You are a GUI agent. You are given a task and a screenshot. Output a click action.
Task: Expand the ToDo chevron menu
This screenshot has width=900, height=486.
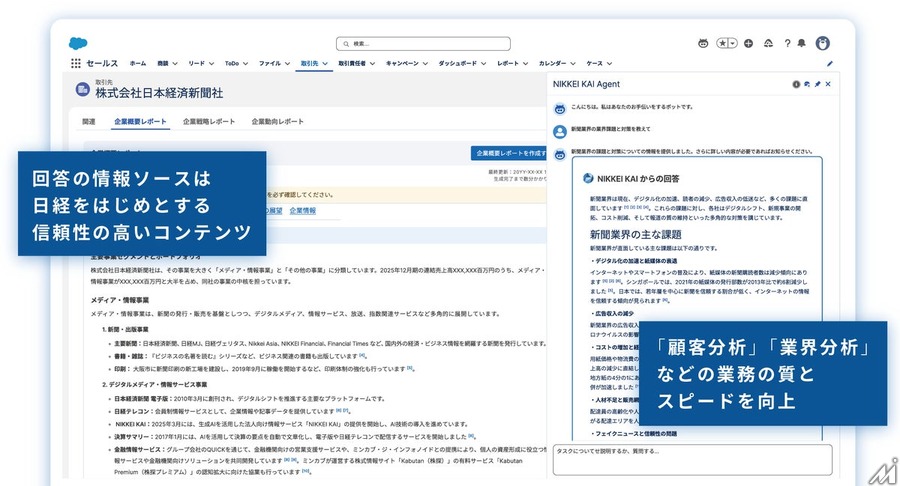tap(245, 64)
